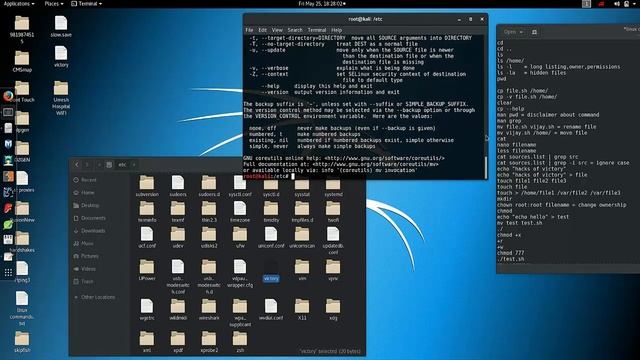Image resolution: width=640 pixels, height=360 pixels.
Task: Open Recent in the Files sidebar
Action: [x=85, y=180]
